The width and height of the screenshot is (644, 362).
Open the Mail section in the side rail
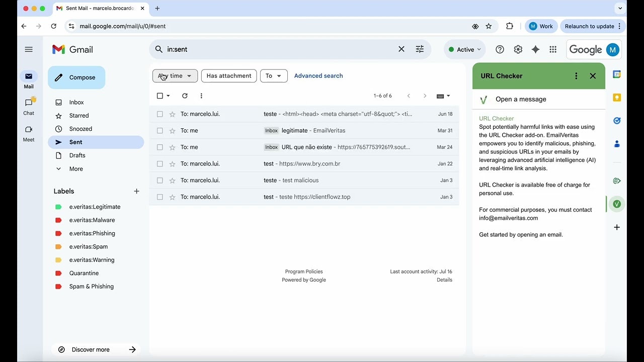pyautogui.click(x=29, y=80)
